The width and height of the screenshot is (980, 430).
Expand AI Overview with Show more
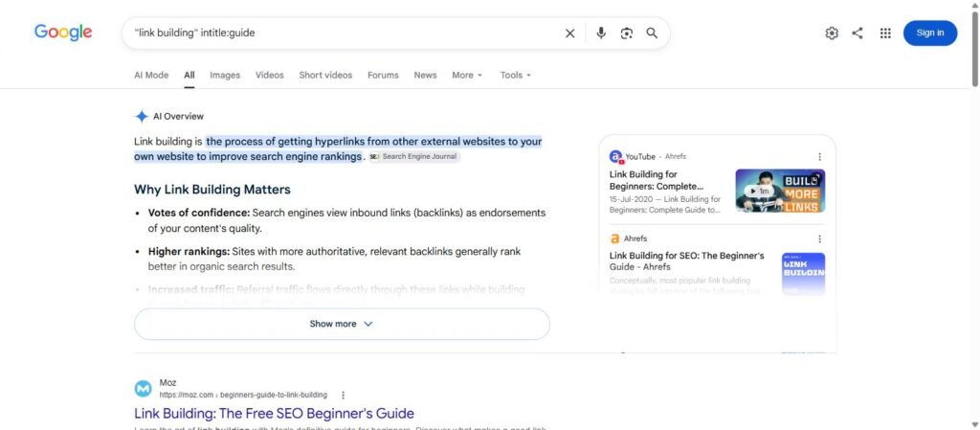coord(342,324)
